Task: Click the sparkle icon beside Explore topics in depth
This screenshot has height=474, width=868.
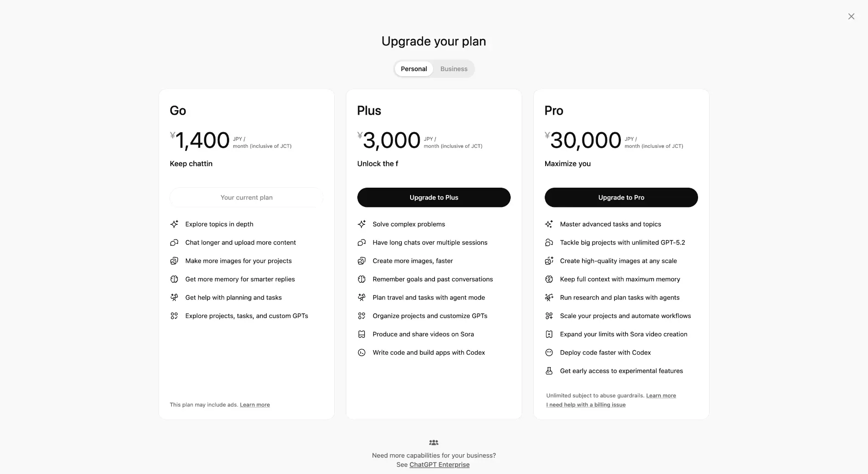Action: point(174,224)
